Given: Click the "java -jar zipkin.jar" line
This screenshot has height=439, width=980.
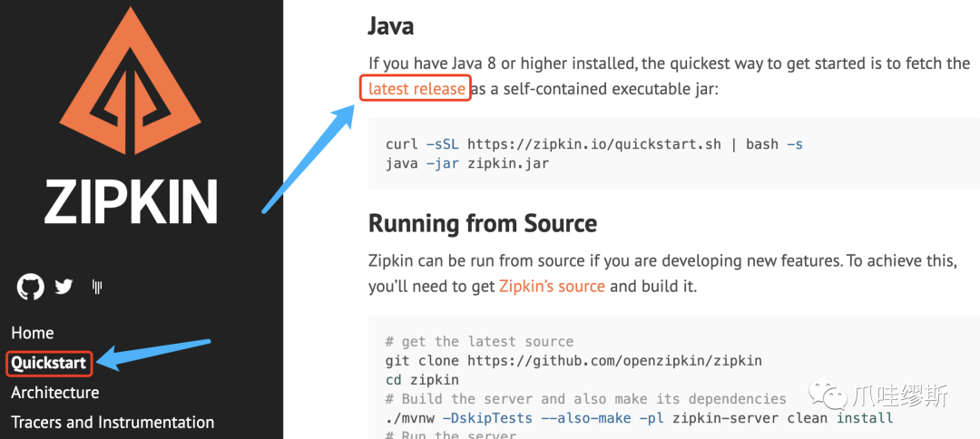Looking at the screenshot, I should pos(467,164).
